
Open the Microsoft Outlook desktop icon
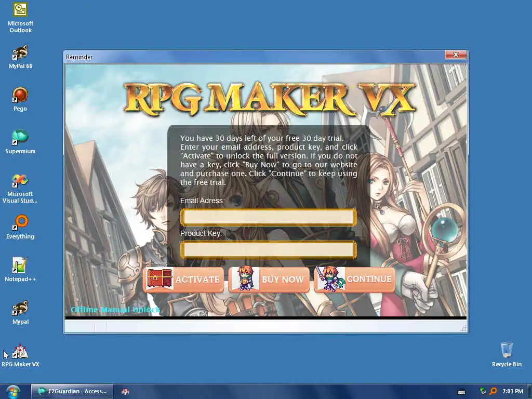[x=20, y=18]
